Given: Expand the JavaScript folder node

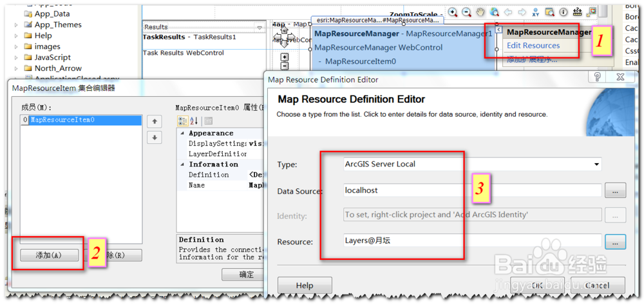Looking at the screenshot, I should coord(16,57).
